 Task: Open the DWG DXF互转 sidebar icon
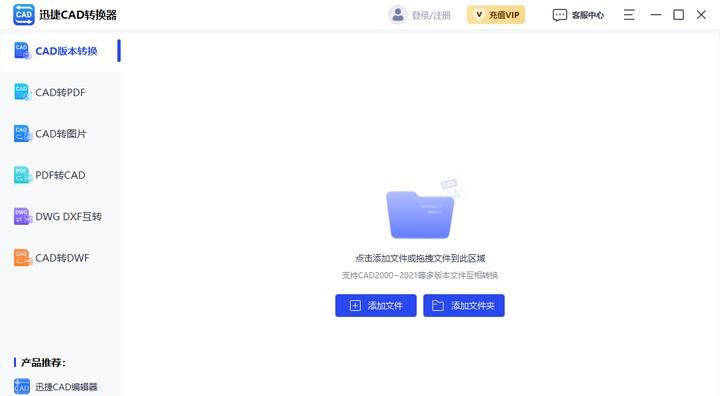[x=22, y=216]
